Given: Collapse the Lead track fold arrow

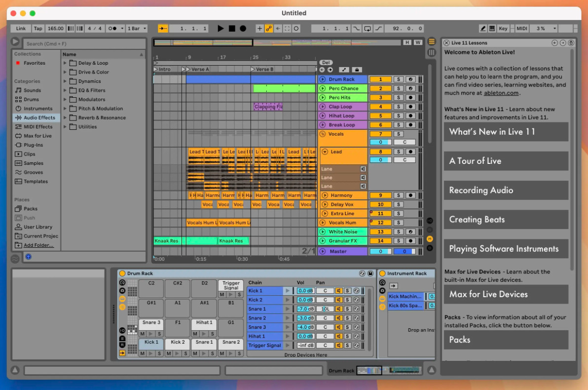Looking at the screenshot, I should click(x=325, y=152).
